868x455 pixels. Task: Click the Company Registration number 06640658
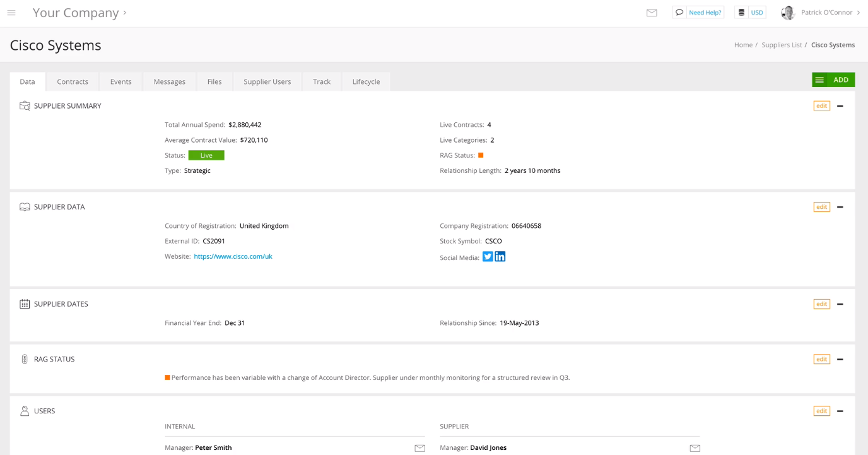[526, 226]
